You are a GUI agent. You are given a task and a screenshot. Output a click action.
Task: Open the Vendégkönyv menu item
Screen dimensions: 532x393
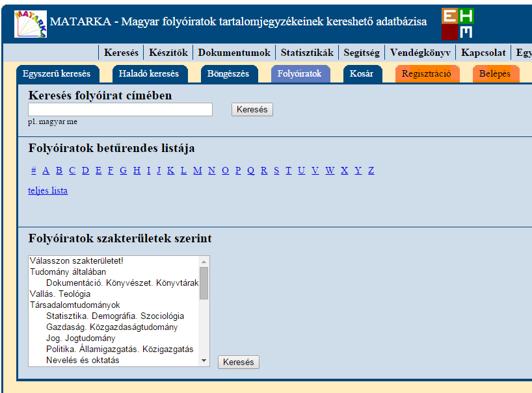pos(420,53)
